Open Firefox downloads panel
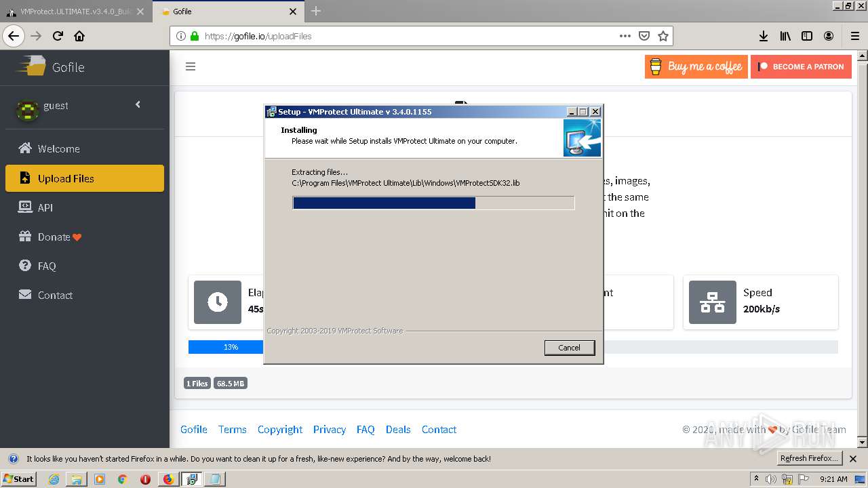The image size is (868, 488). click(x=764, y=36)
